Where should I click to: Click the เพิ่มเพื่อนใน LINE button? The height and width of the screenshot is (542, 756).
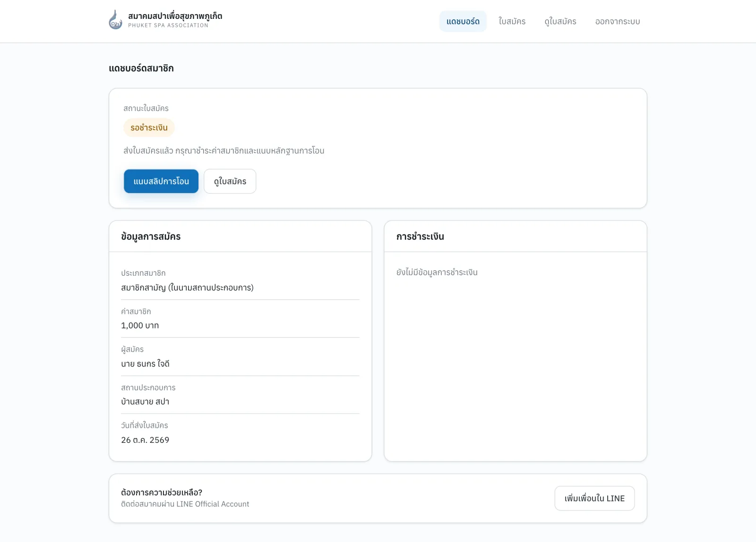[594, 498]
